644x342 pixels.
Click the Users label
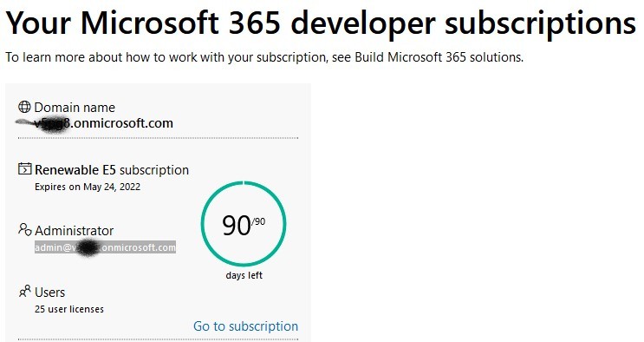click(x=49, y=293)
